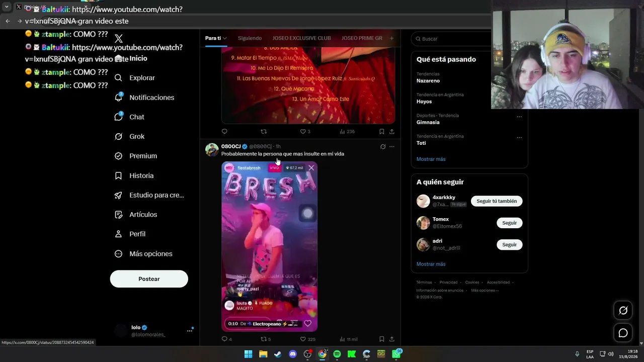Switch to JOSEO EXCLUSIVE CLUB tab
This screenshot has width=644, height=362.
tap(302, 38)
